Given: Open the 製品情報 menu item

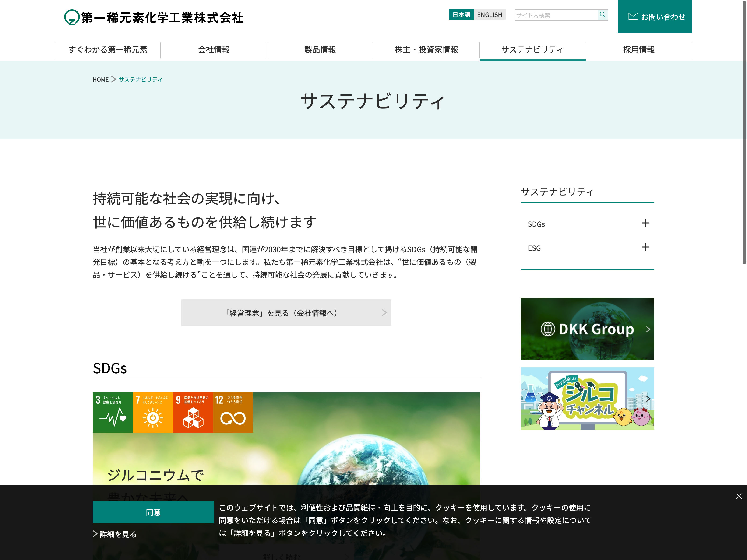Looking at the screenshot, I should pyautogui.click(x=320, y=50).
